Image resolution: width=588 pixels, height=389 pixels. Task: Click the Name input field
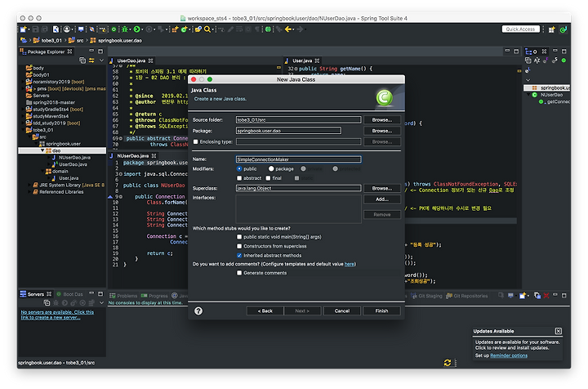(x=299, y=159)
